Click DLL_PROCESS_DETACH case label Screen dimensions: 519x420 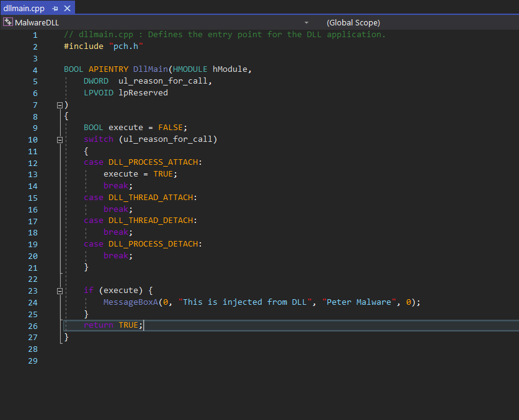click(153, 244)
